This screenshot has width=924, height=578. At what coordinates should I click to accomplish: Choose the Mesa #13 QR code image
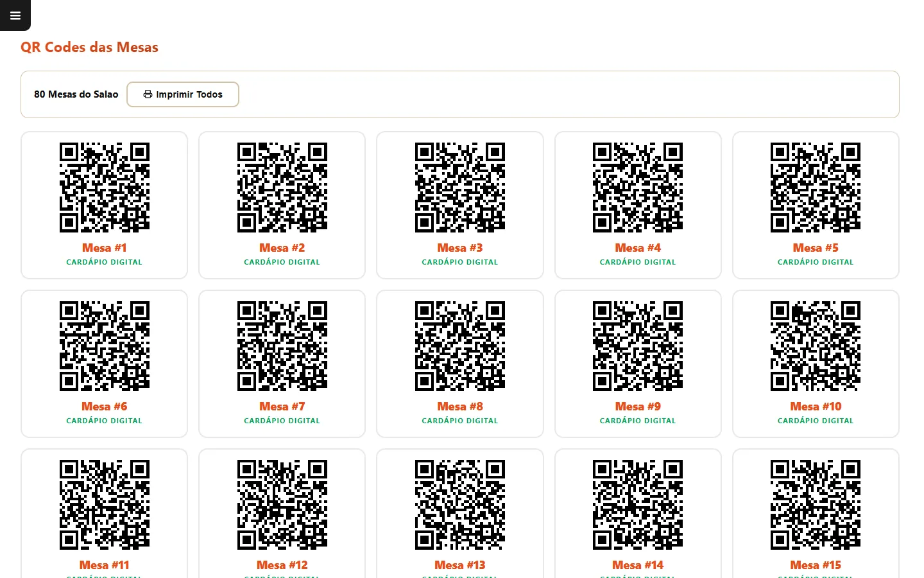tap(460, 505)
